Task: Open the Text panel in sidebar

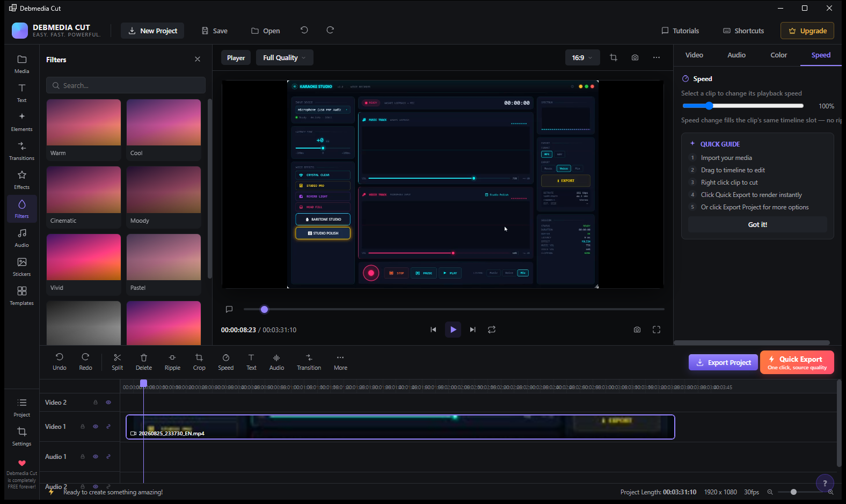Action: 21,93
